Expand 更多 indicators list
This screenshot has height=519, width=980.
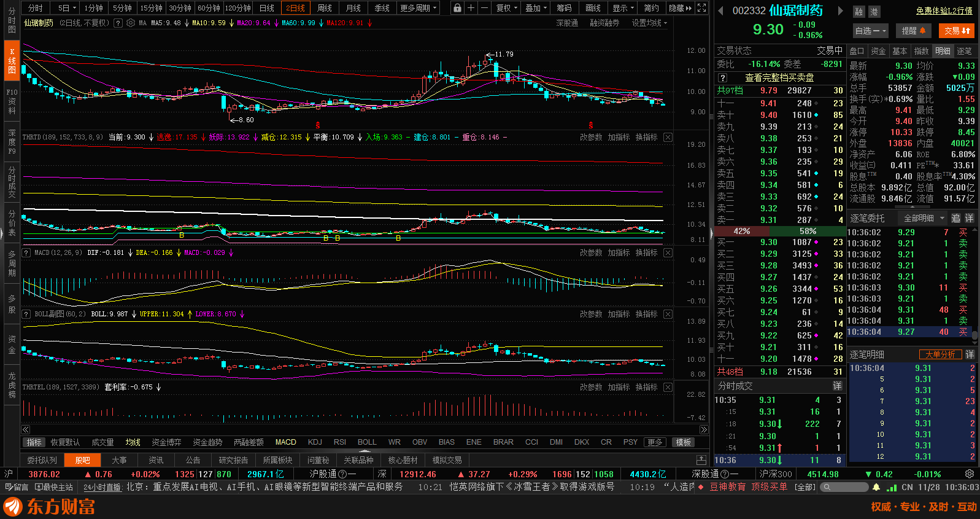[655, 442]
